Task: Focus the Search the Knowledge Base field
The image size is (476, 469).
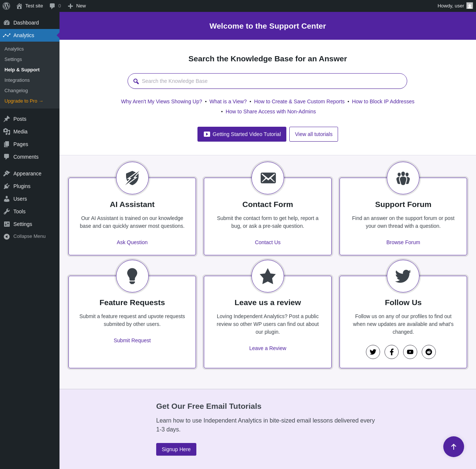Action: (x=267, y=81)
